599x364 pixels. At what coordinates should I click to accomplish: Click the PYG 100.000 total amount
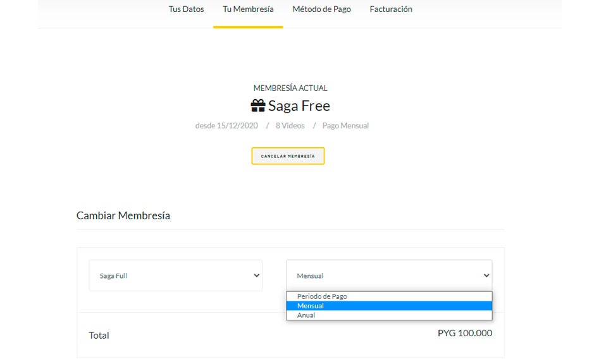click(465, 333)
